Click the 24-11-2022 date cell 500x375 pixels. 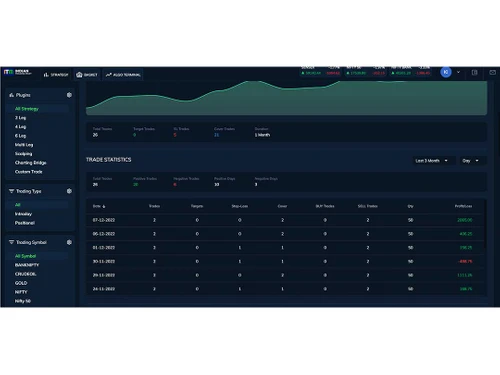104,289
